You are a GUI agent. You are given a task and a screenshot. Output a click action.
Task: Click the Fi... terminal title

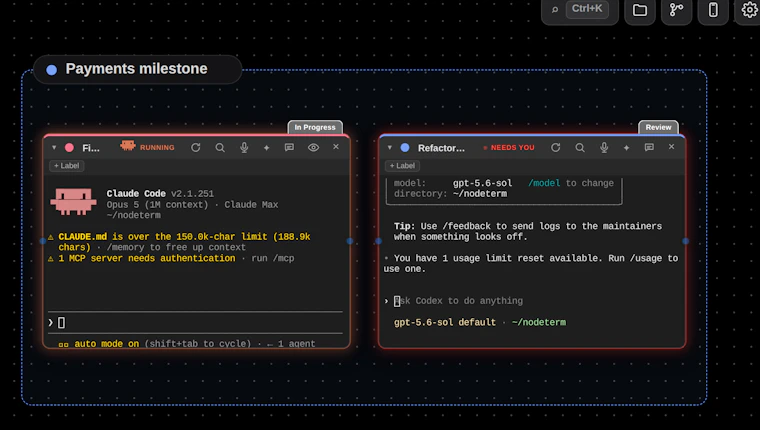point(91,148)
